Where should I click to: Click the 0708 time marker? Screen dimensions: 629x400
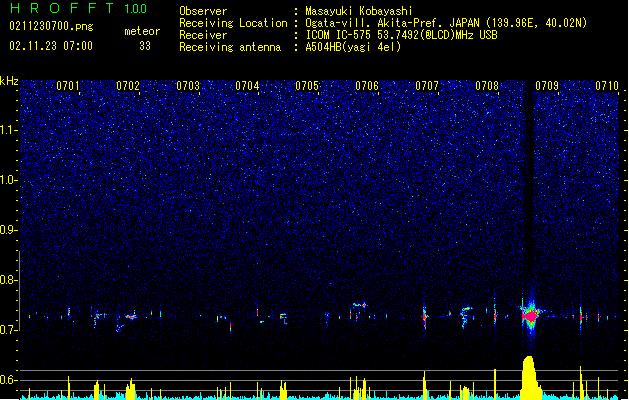[487, 86]
